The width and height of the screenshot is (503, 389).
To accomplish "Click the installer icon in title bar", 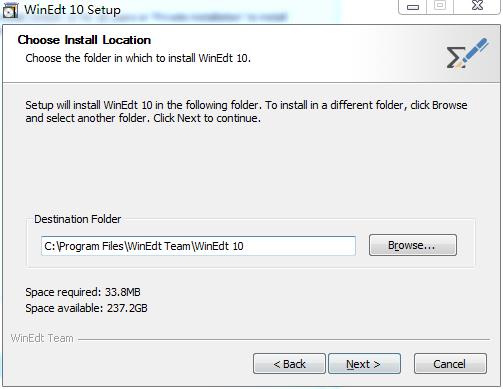I will pyautogui.click(x=10, y=10).
